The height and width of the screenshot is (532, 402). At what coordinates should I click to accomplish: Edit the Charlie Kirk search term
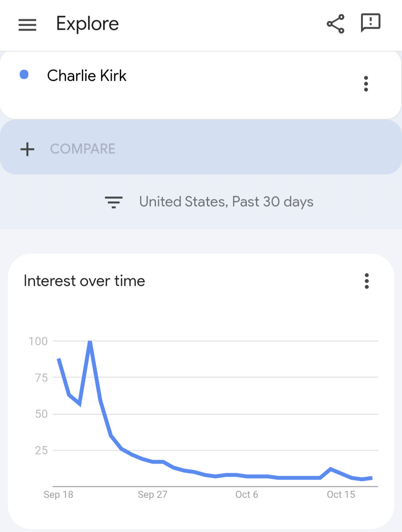[87, 76]
